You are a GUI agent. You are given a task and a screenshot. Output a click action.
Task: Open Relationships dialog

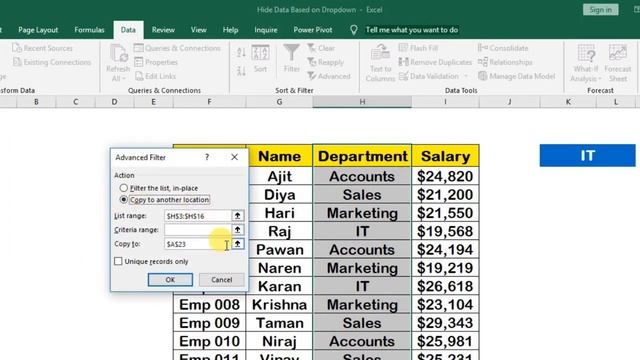click(x=505, y=62)
